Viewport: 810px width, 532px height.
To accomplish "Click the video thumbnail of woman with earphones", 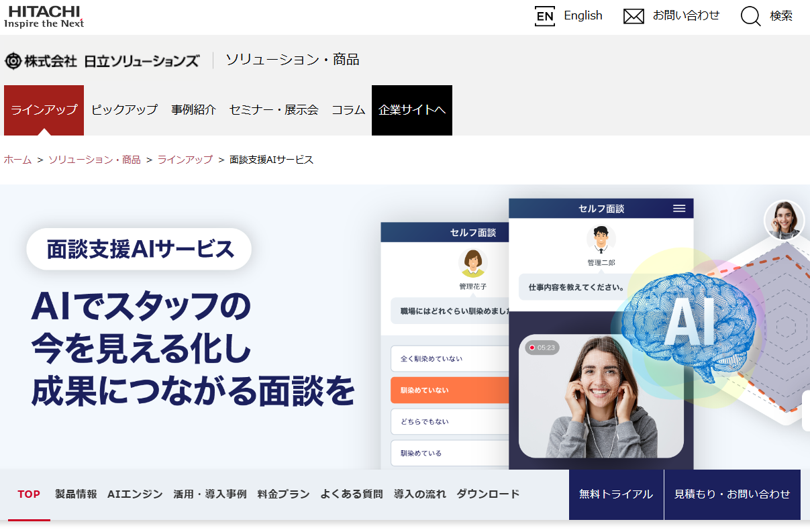I will coord(601,396).
